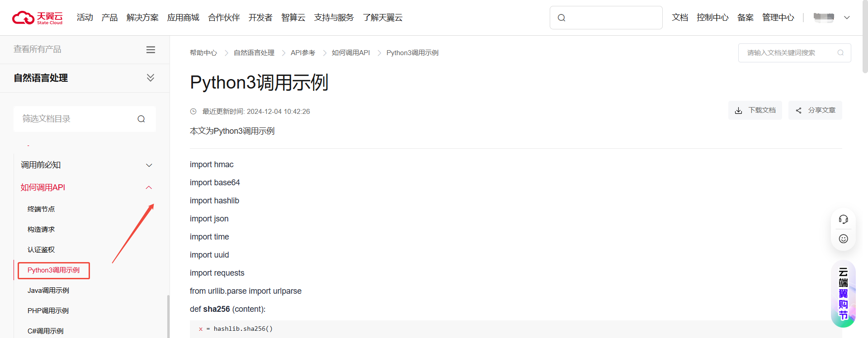Click the search icon in document keyword box
The width and height of the screenshot is (868, 338).
[x=840, y=53]
